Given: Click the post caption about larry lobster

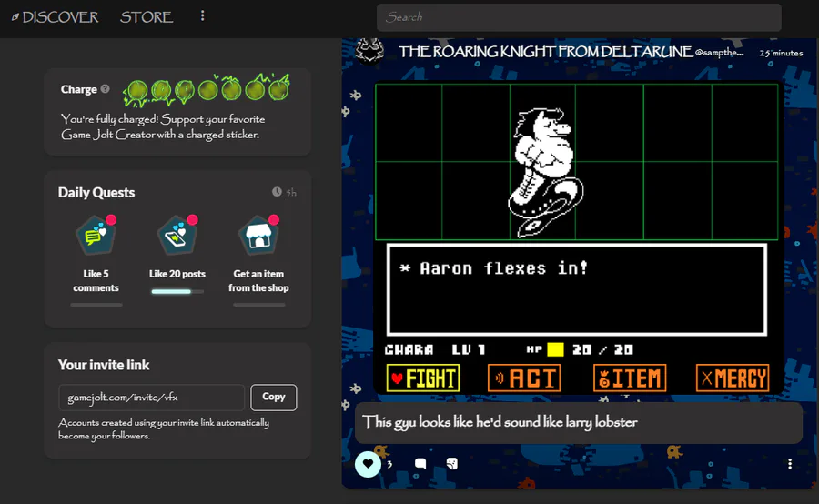Looking at the screenshot, I should 500,422.
